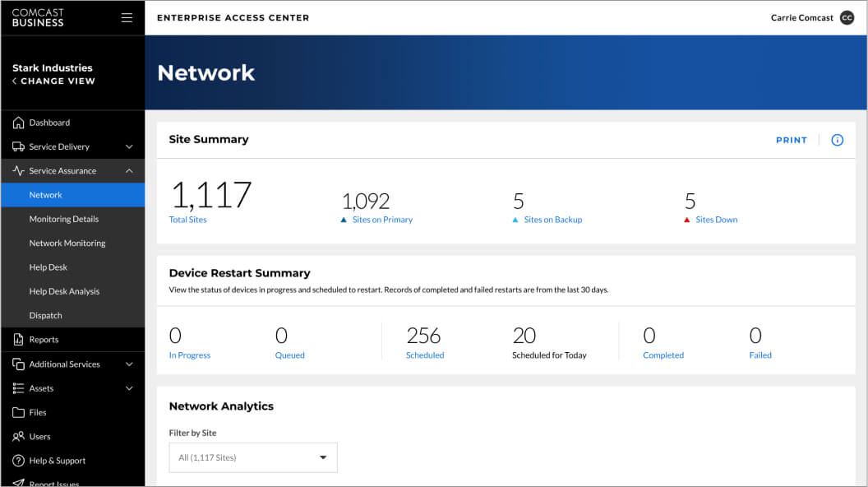Screen dimensions: 868x487
Task: Click Change View under Stark Industries
Action: pyautogui.click(x=57, y=81)
